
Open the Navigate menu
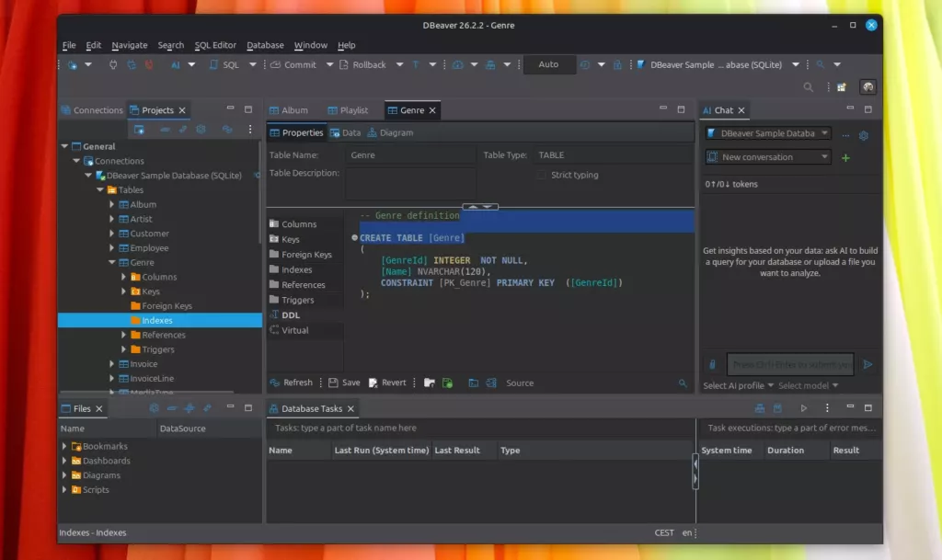point(129,45)
